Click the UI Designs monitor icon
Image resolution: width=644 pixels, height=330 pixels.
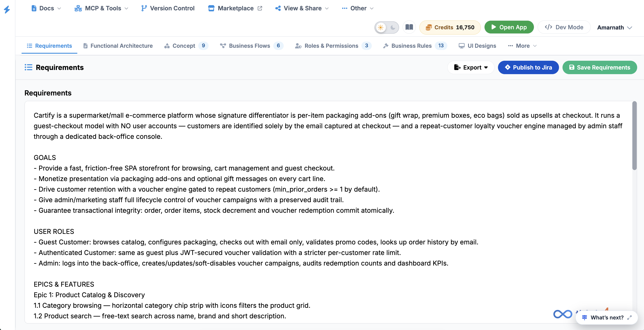point(461,46)
